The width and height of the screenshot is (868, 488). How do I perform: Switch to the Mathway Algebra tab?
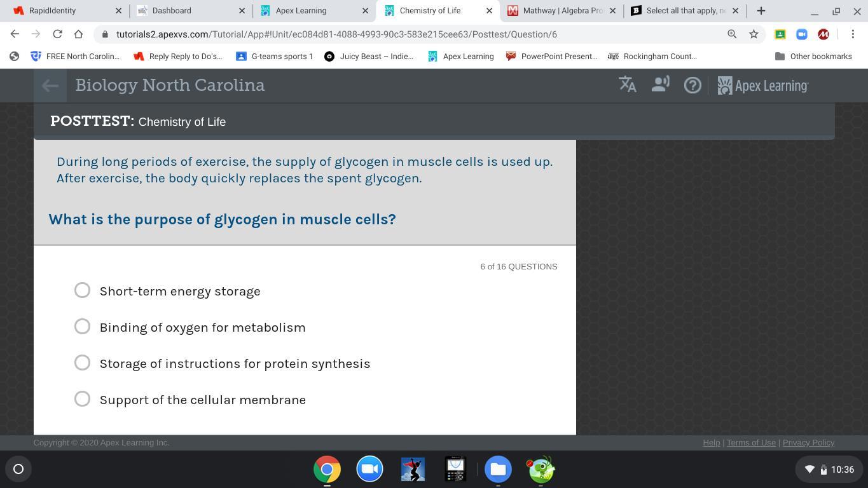click(x=561, y=11)
